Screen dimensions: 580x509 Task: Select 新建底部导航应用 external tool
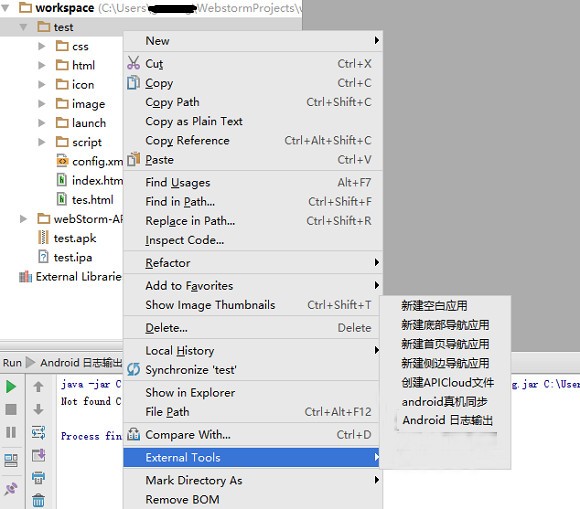tap(446, 325)
